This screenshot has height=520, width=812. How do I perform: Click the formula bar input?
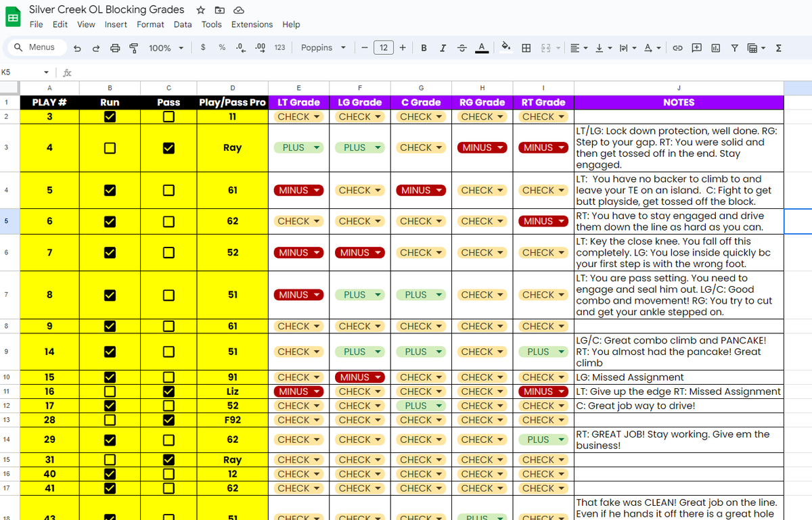point(443,72)
